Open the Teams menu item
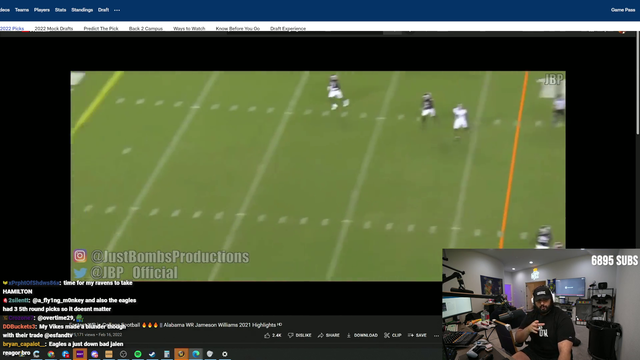Image resolution: width=640 pixels, height=360 pixels. click(22, 10)
